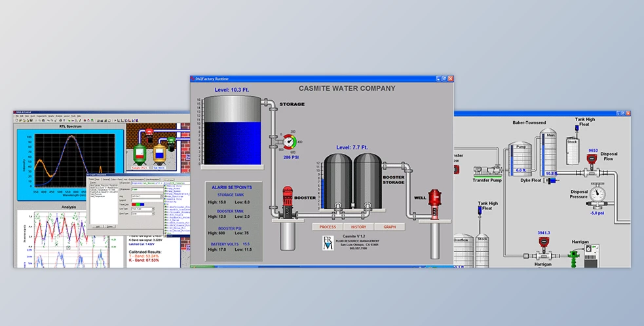Viewport: 644px width, 326px height.
Task: Click the yellow Cal tank in left window
Action: 159,154
